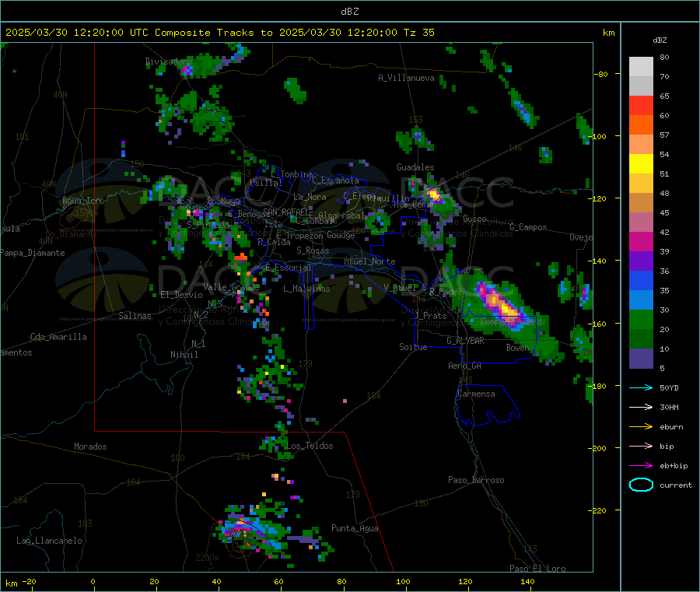Image resolution: width=700 pixels, height=592 pixels.
Task: Pick the purple swatch between 39 and 36
Action: tap(641, 261)
